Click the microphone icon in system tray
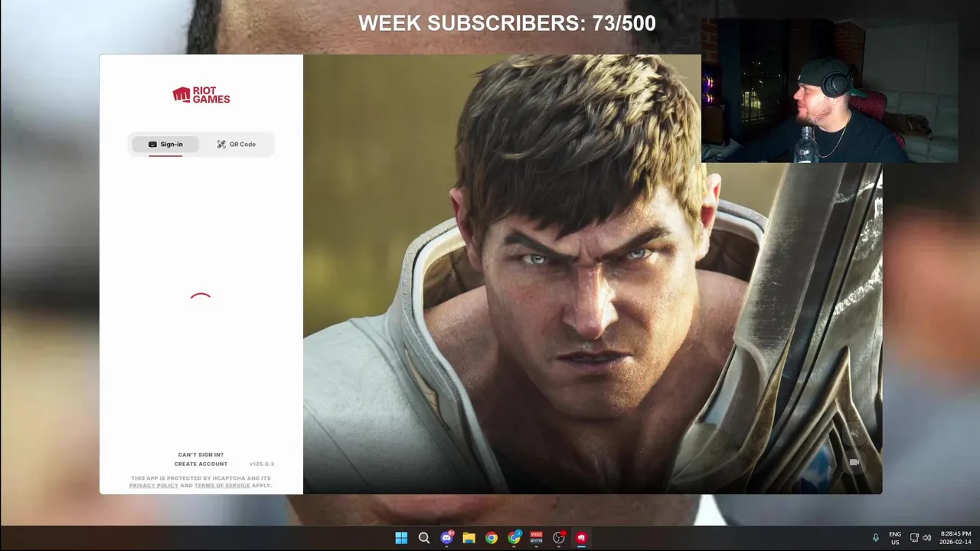This screenshot has height=551, width=980. point(876,538)
